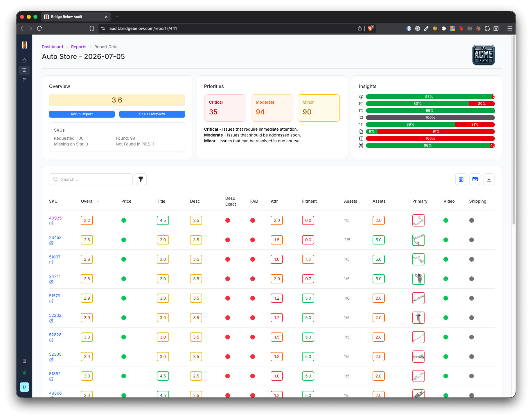
Task: Sort by Overall column arrow
Action: coord(98,201)
